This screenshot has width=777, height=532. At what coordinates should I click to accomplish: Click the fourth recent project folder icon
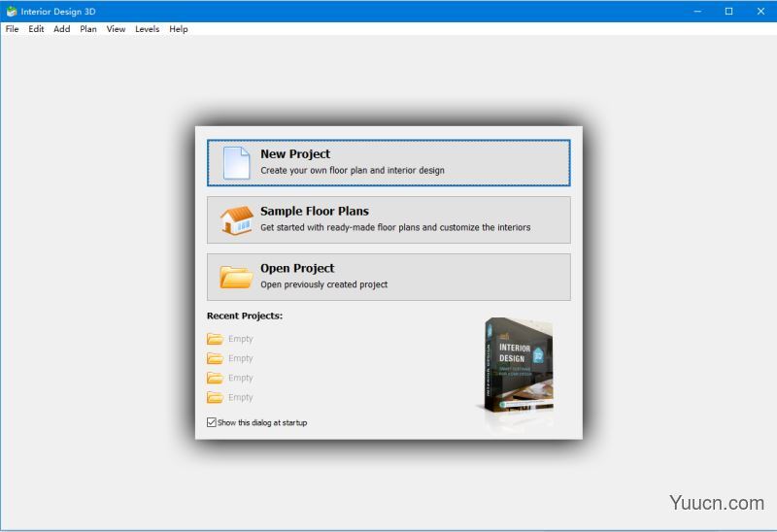(x=215, y=397)
